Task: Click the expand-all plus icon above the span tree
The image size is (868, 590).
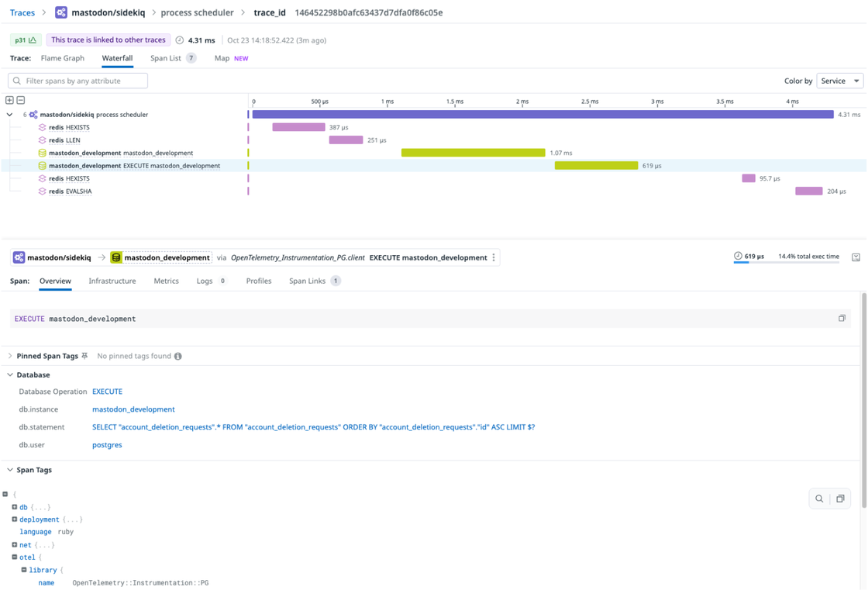Action: point(9,101)
